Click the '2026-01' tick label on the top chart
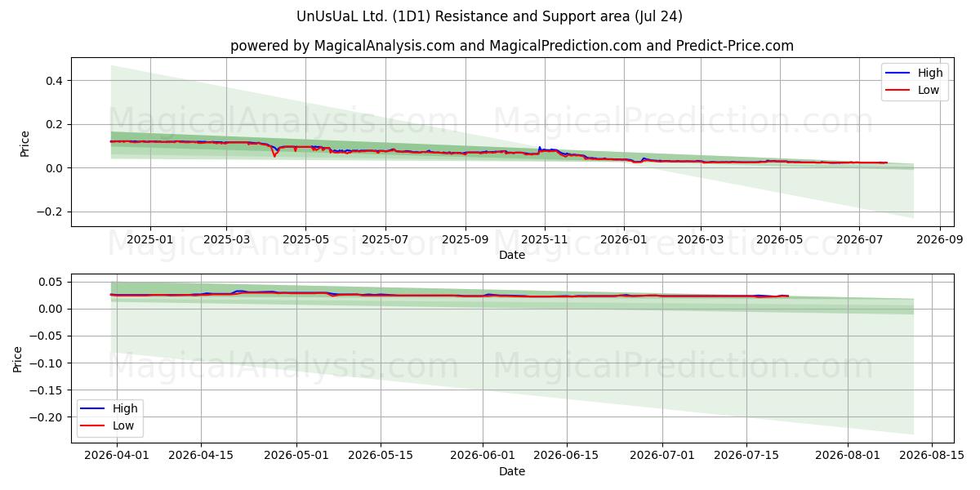The width and height of the screenshot is (980, 490). click(x=623, y=239)
